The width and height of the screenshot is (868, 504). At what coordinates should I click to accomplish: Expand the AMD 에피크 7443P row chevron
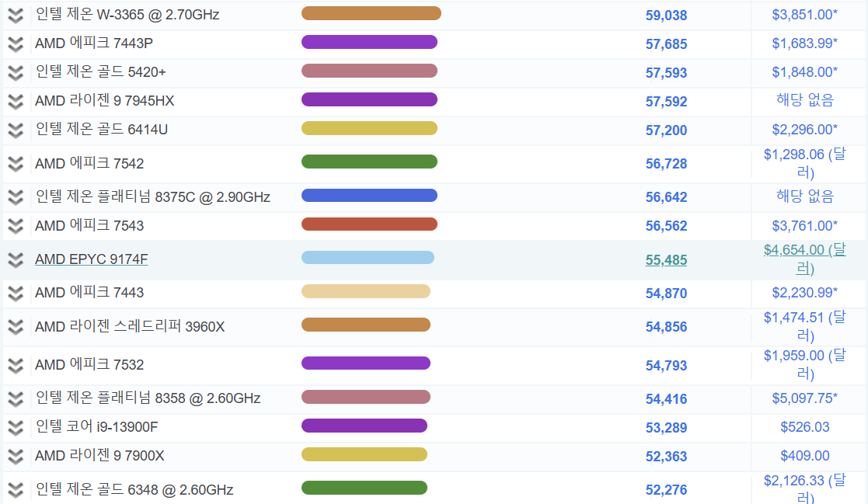[x=16, y=43]
